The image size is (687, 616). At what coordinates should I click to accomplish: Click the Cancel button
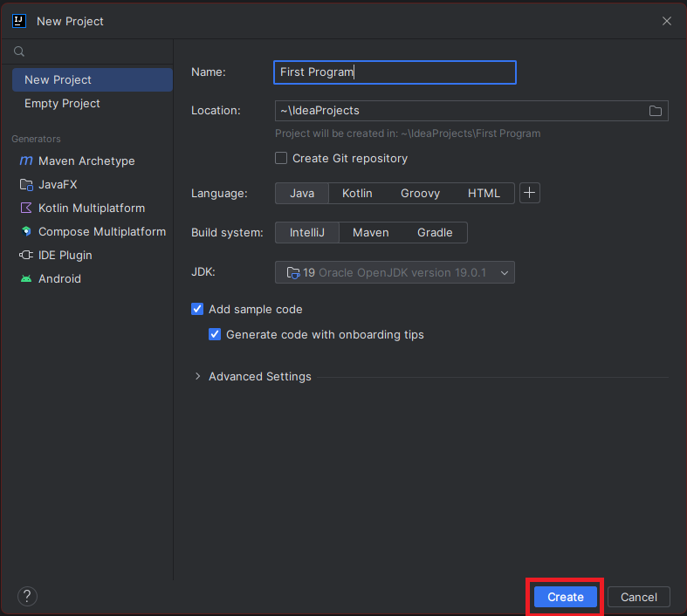coord(638,597)
